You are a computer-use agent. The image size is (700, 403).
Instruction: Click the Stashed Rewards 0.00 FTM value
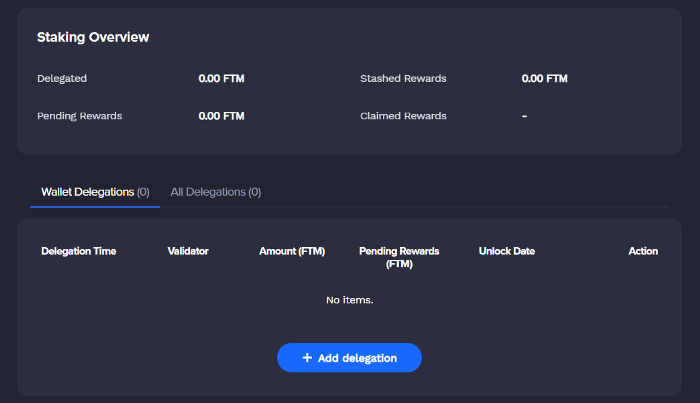tap(545, 79)
